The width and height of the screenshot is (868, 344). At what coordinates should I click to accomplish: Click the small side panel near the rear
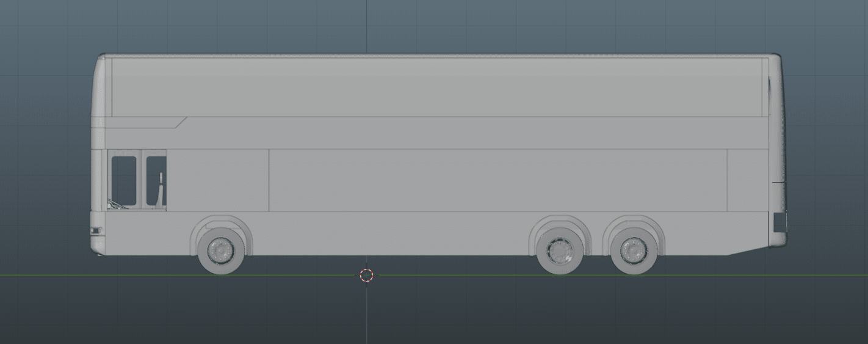748,180
